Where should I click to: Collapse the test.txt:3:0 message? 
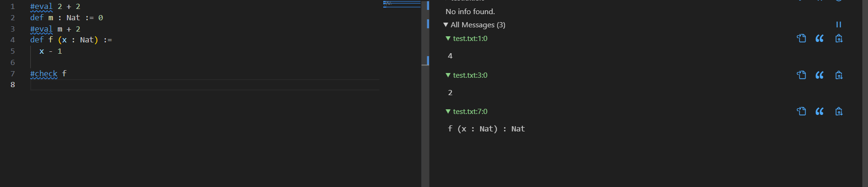(x=448, y=75)
